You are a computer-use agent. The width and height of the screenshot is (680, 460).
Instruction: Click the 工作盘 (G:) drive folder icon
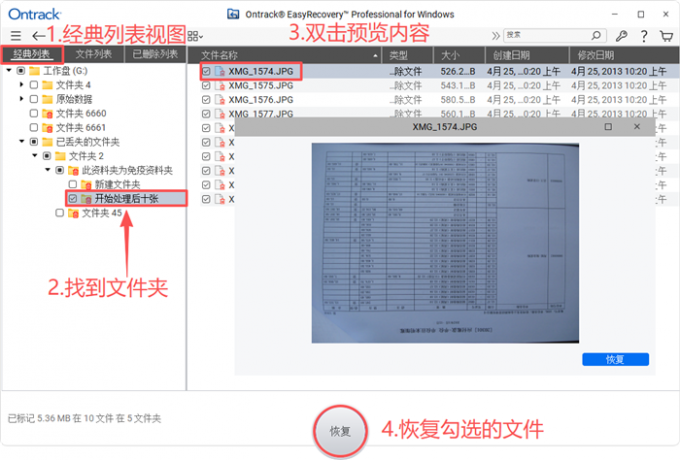(35, 71)
